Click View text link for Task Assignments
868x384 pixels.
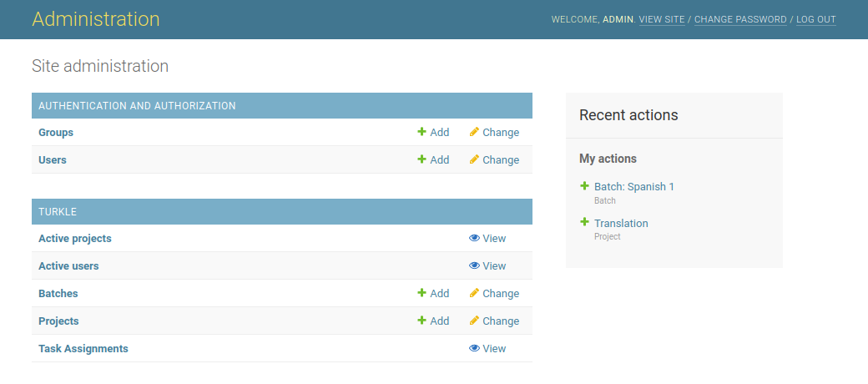(494, 349)
